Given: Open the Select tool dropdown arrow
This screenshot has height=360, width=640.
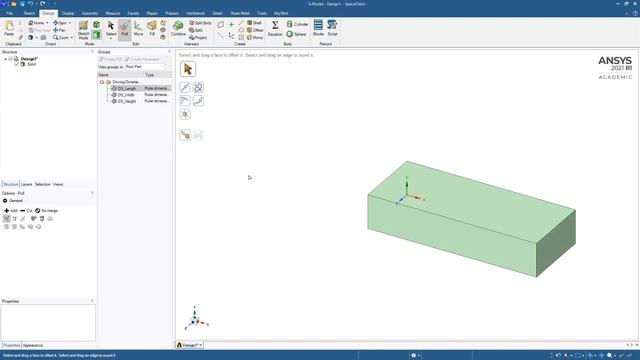Looking at the screenshot, I should pyautogui.click(x=111, y=38).
